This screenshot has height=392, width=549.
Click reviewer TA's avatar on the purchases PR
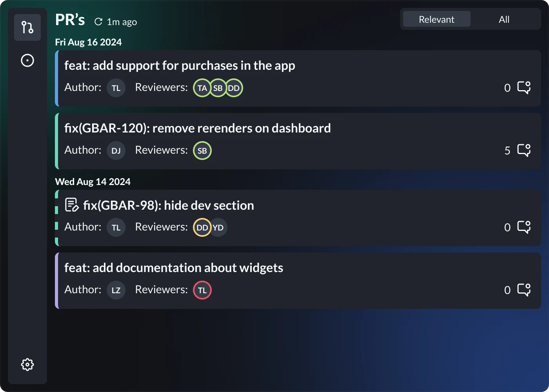(202, 88)
